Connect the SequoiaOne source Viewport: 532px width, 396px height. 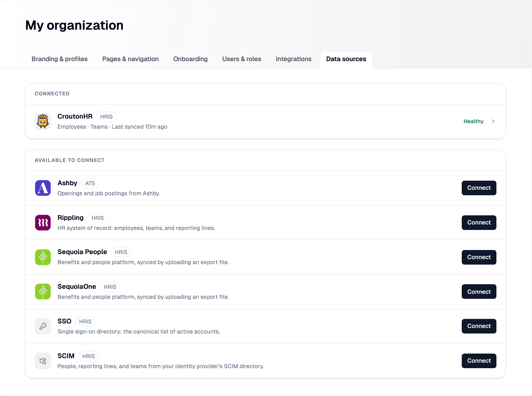click(479, 292)
